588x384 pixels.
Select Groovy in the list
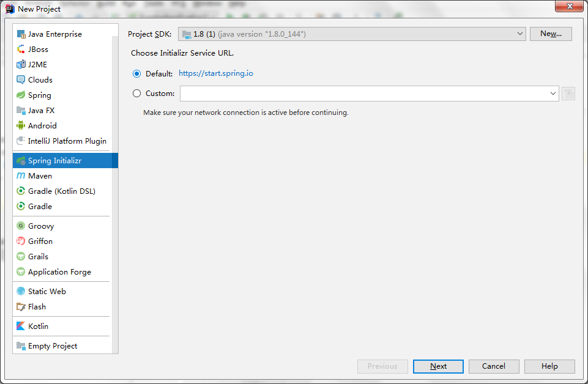tap(62, 226)
